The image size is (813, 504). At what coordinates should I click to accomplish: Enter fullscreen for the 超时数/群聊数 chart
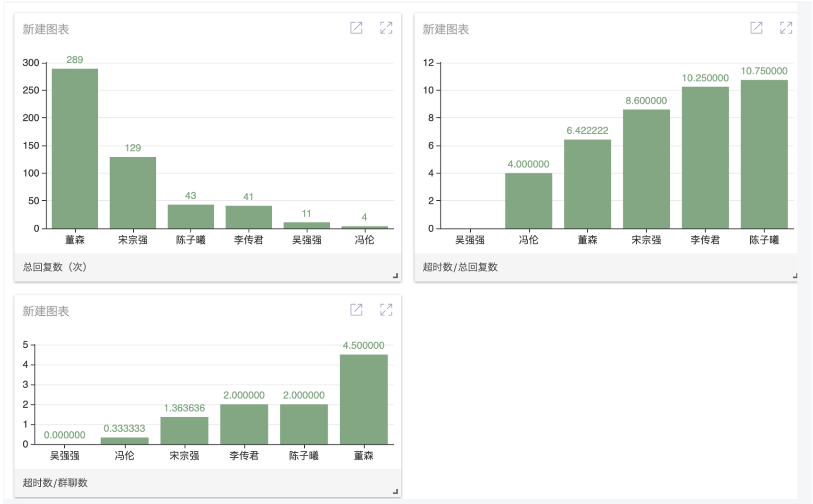click(x=386, y=309)
